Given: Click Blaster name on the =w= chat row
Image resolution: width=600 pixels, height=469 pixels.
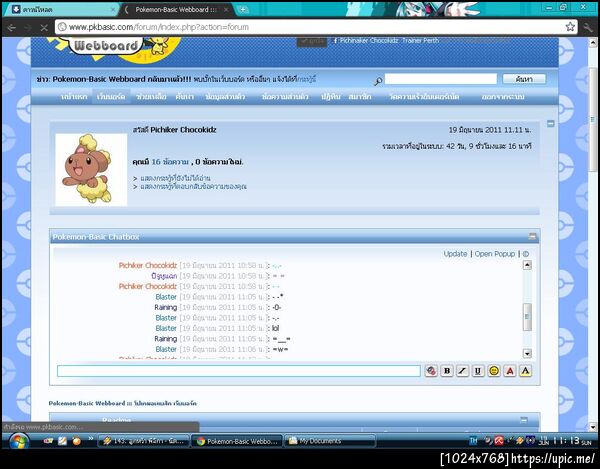Looking at the screenshot, I should tap(166, 349).
